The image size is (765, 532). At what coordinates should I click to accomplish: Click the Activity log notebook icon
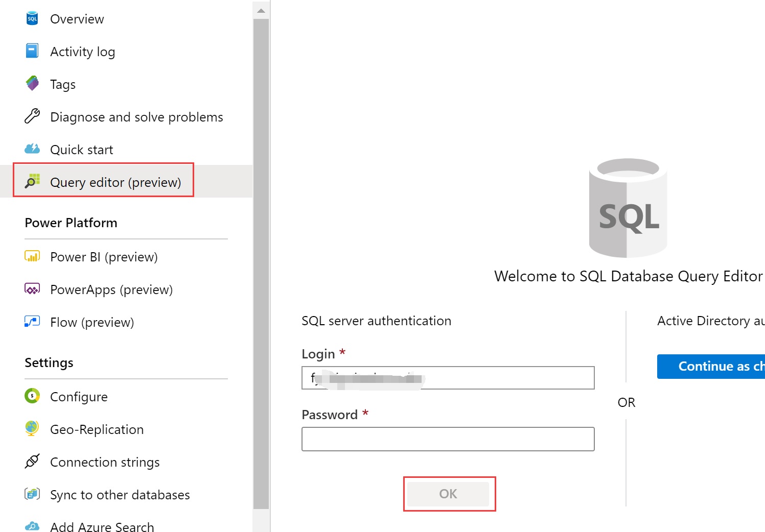click(32, 51)
